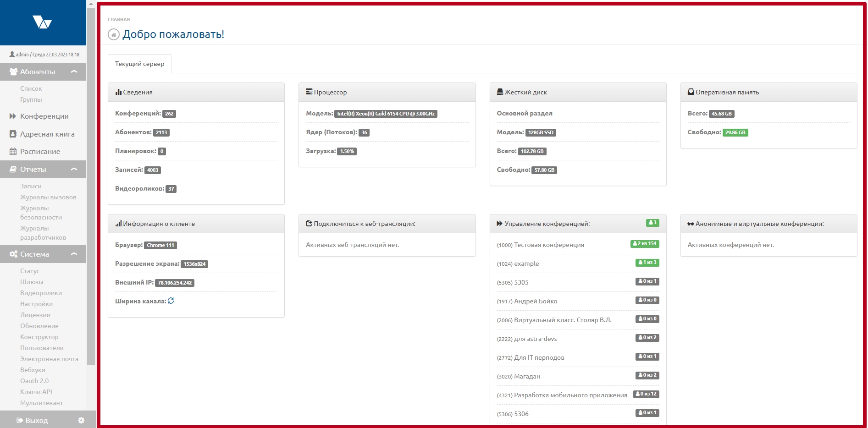The width and height of the screenshot is (868, 428).
Task: Click the sidebar vertical scrollbar
Action: (x=91, y=183)
